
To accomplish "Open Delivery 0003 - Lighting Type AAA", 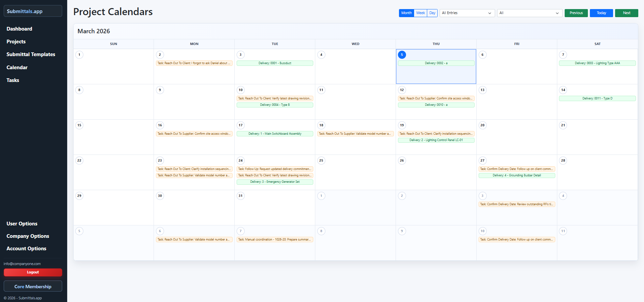I will point(597,63).
